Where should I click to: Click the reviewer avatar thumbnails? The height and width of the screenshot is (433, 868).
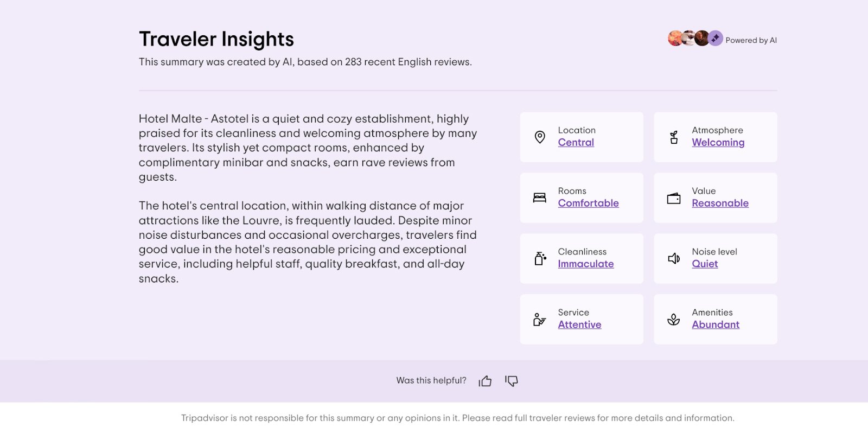[x=688, y=39]
